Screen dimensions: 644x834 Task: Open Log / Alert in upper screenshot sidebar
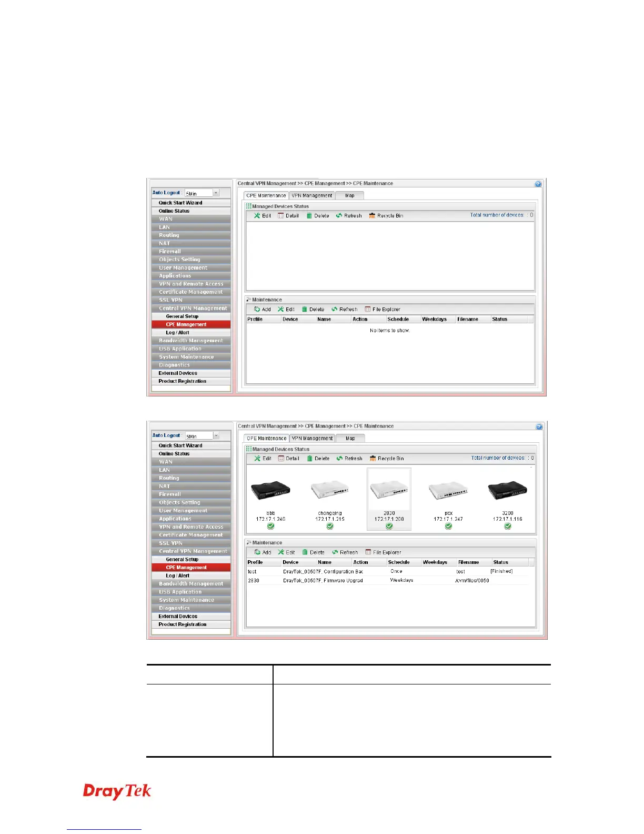191,333
